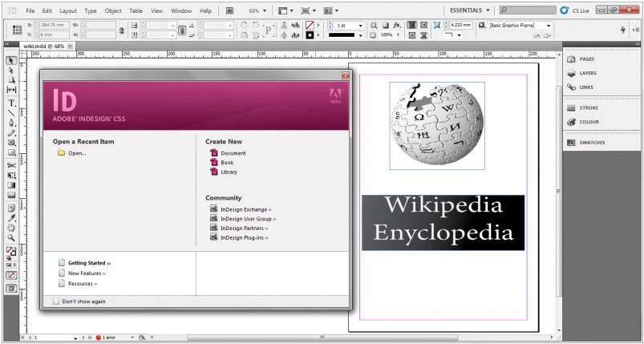Open the Pages panel
Image resolution: width=644 pixels, height=344 pixels.
586,59
